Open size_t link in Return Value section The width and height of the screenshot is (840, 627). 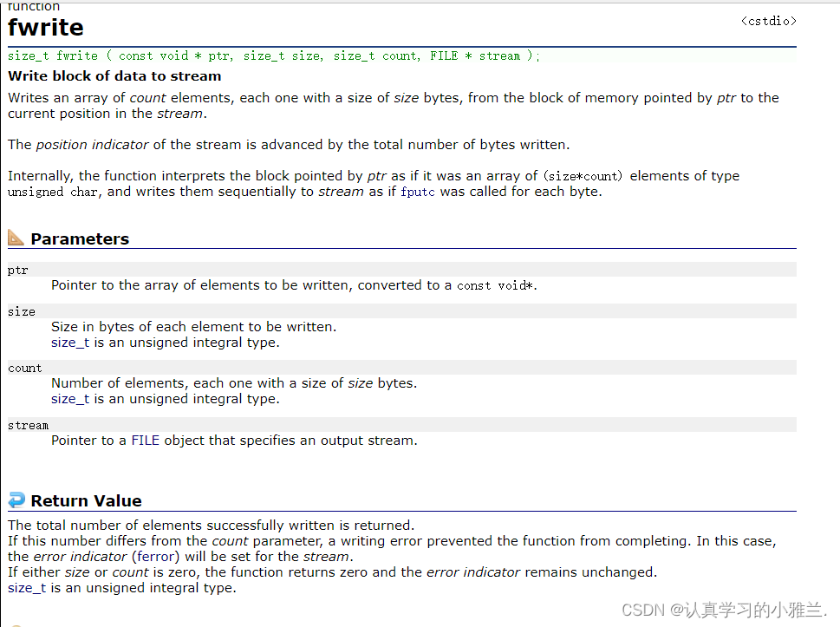tap(26, 588)
